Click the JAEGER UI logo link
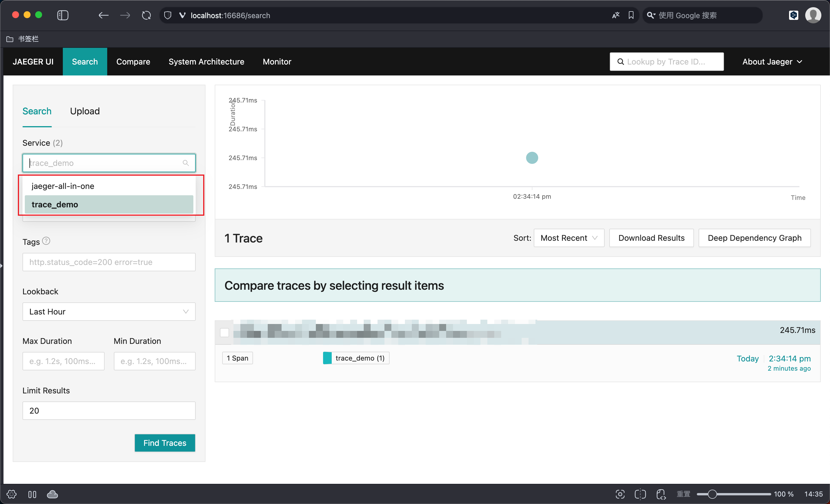 [33, 62]
